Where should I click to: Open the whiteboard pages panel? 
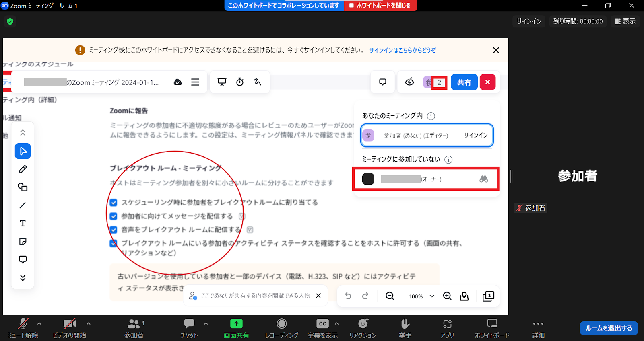(488, 296)
